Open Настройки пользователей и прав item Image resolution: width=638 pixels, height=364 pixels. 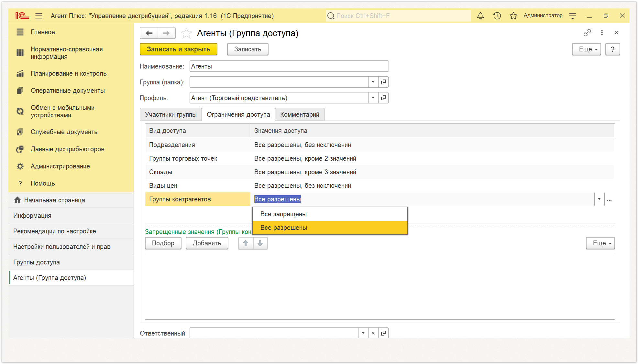click(71, 247)
